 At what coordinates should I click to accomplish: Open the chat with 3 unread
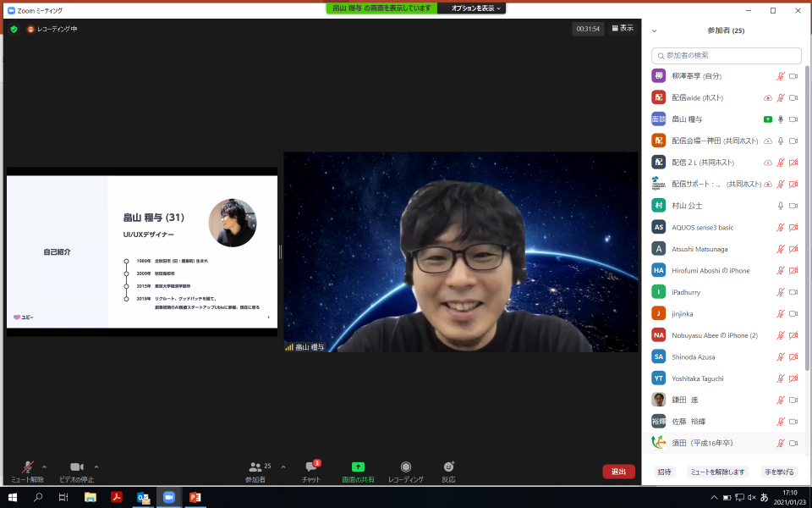click(312, 467)
